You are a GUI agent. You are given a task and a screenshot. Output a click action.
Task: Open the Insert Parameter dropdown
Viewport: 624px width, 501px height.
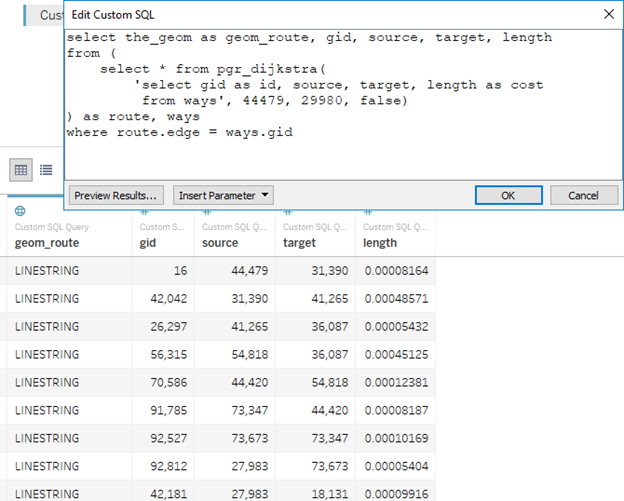(x=223, y=195)
